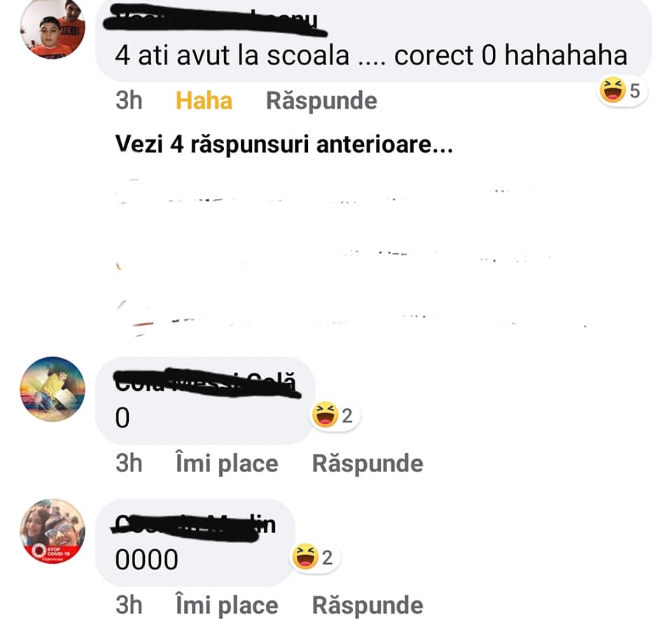This screenshot has width=672, height=636.
Task: Open the laughing reaction on the "0" comment
Action: (x=335, y=415)
